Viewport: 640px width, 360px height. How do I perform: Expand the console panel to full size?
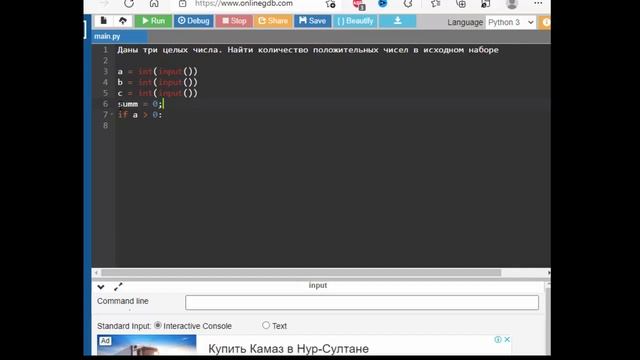click(x=118, y=287)
